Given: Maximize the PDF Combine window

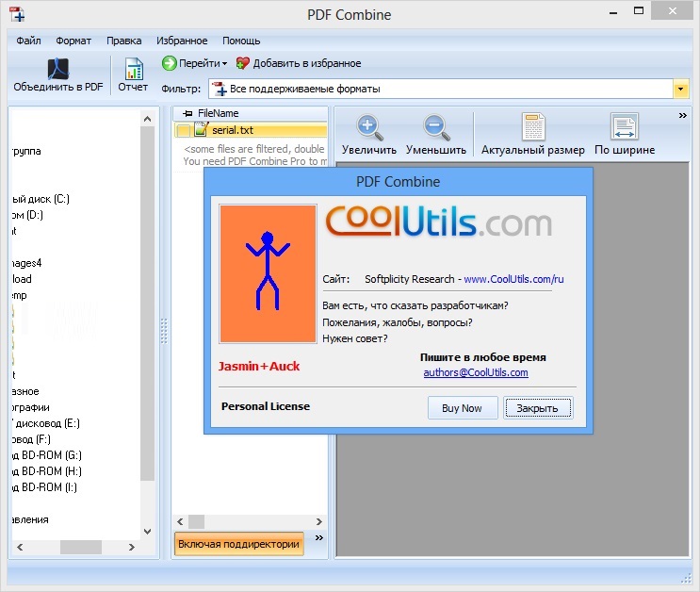Looking at the screenshot, I should [x=639, y=11].
